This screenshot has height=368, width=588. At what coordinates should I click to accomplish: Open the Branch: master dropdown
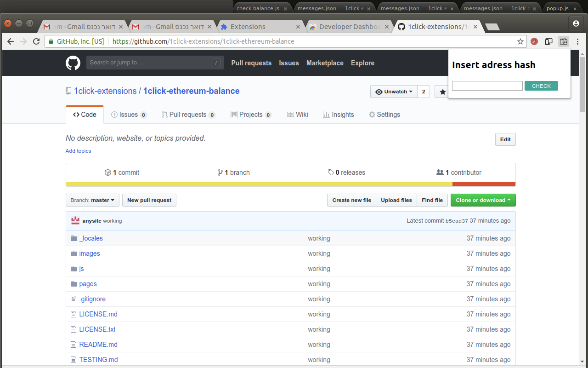pyautogui.click(x=92, y=200)
